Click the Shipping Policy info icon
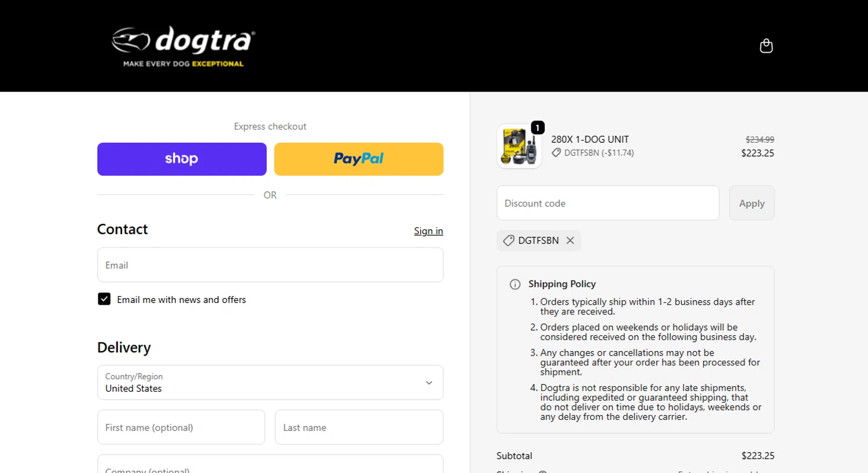The width and height of the screenshot is (868, 473). [x=515, y=284]
